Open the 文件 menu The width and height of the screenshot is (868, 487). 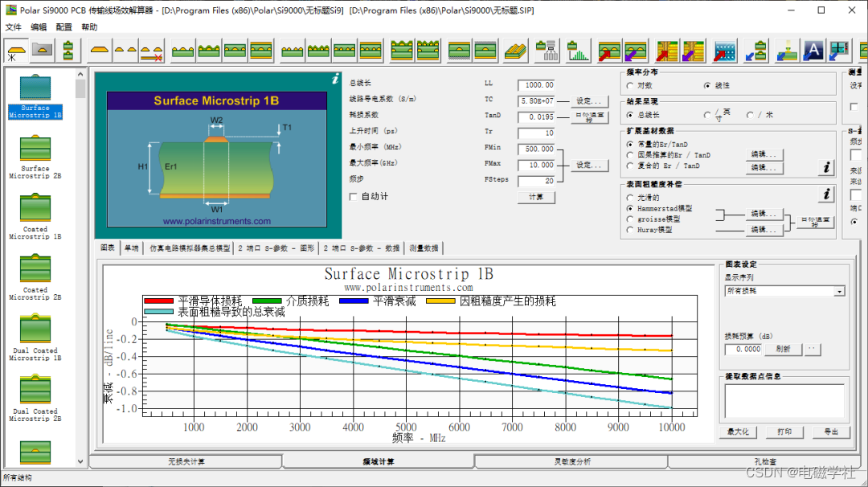click(14, 27)
